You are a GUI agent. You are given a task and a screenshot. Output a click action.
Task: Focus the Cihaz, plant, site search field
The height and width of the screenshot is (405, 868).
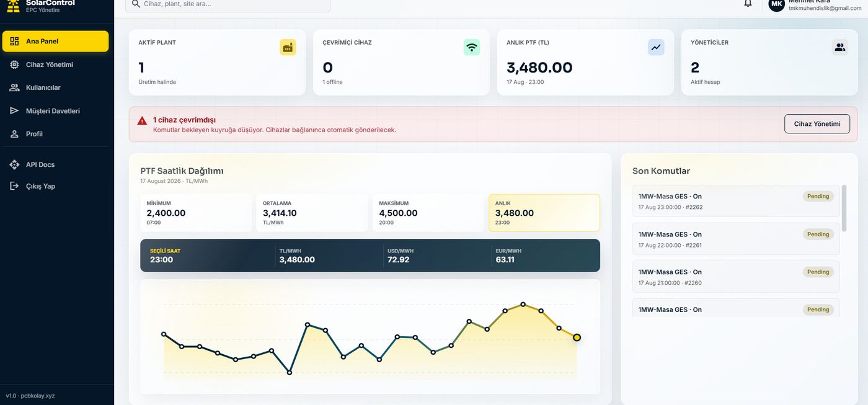tap(228, 4)
